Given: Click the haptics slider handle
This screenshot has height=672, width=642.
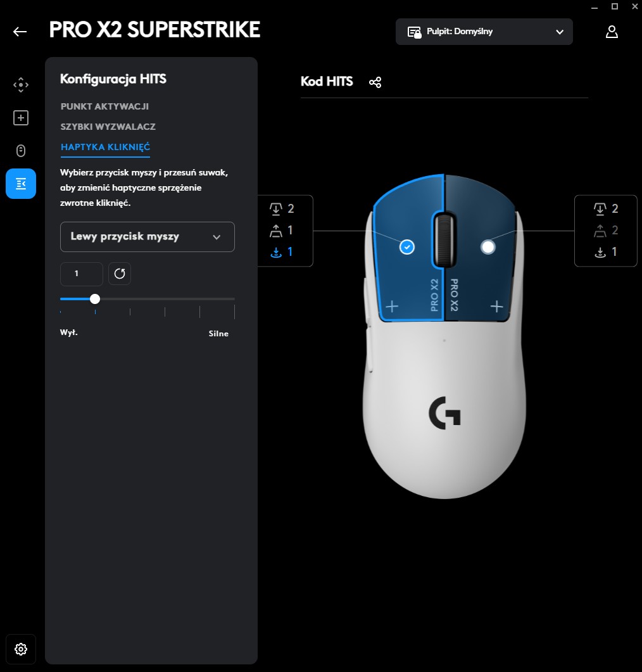Looking at the screenshot, I should pos(95,299).
